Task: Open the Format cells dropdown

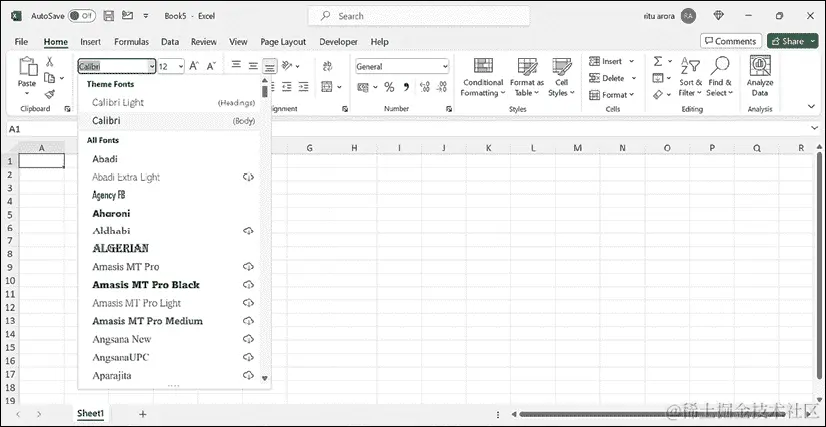Action: point(612,95)
